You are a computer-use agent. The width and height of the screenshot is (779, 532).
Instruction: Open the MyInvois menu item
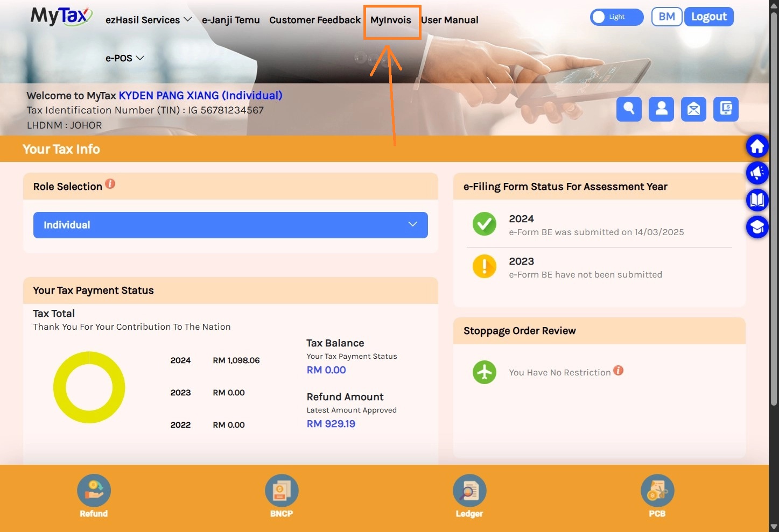(x=391, y=20)
